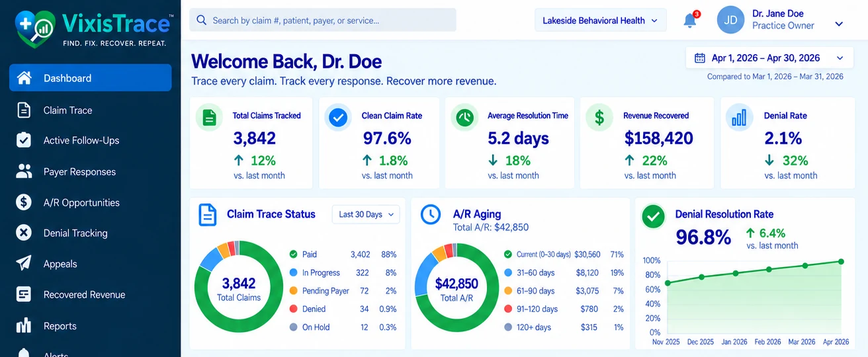The width and height of the screenshot is (868, 357).
Task: Click the 31–60 days blue legend dot
Action: tap(508, 272)
